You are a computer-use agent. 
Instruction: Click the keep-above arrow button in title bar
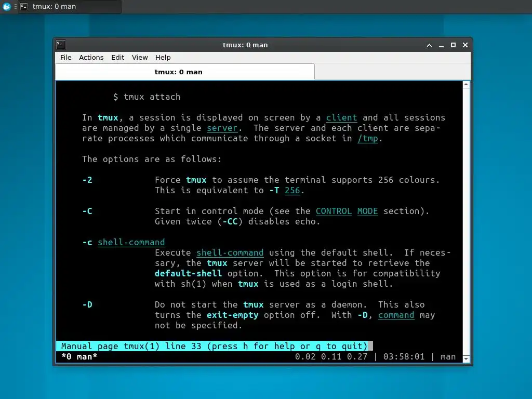[429, 45]
